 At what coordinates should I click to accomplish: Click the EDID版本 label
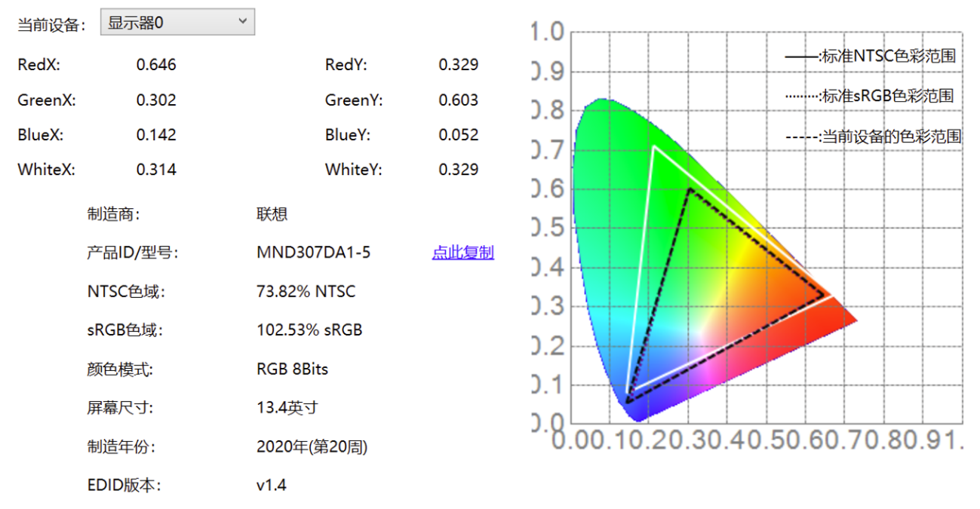(124, 485)
